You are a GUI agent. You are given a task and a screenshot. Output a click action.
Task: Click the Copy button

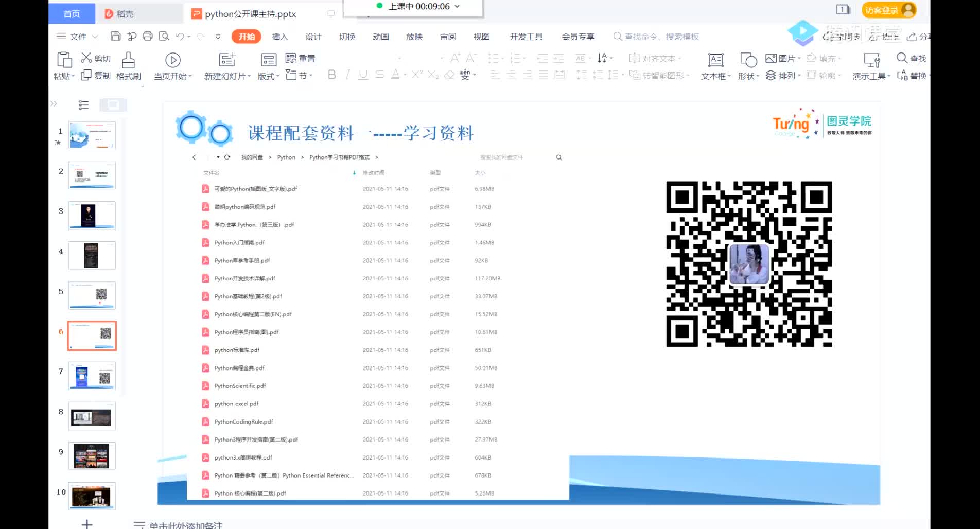(x=96, y=75)
